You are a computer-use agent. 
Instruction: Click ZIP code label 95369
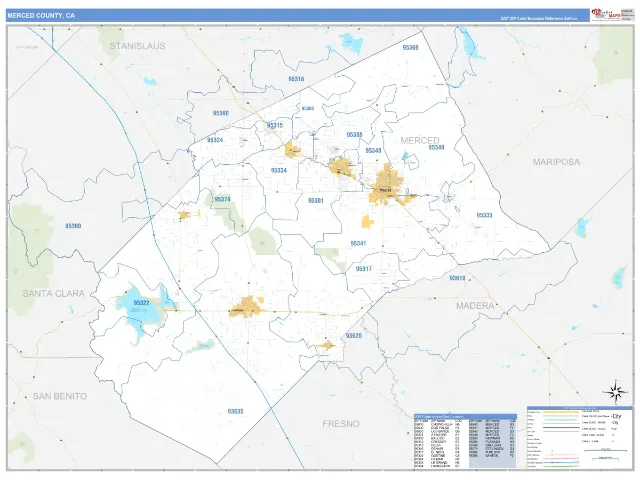(410, 48)
